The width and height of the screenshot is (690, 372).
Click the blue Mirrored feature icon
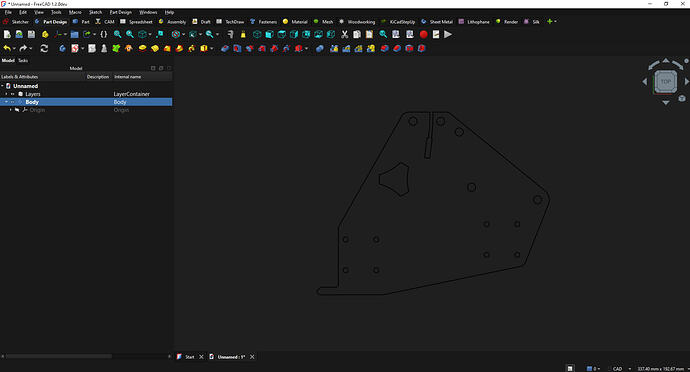coord(334,48)
